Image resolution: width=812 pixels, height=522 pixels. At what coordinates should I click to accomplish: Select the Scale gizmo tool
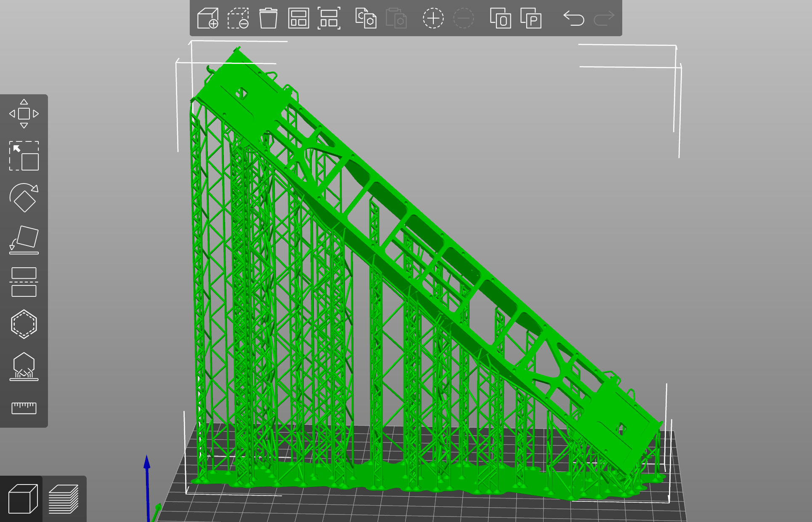point(24,156)
